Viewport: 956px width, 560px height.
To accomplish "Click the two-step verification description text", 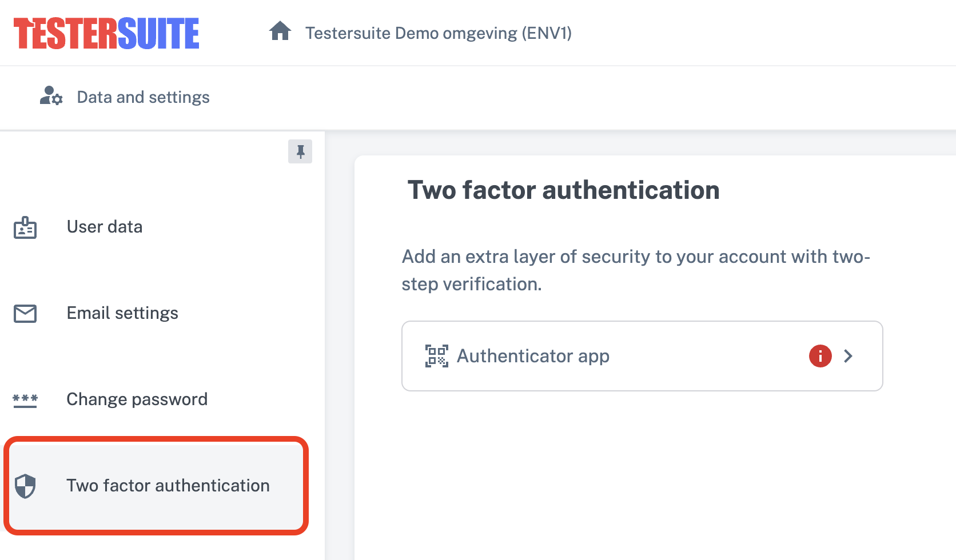I will 636,270.
